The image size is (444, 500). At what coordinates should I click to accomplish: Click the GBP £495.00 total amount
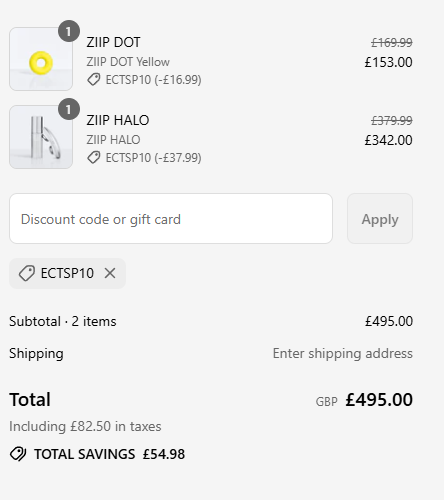(364, 400)
